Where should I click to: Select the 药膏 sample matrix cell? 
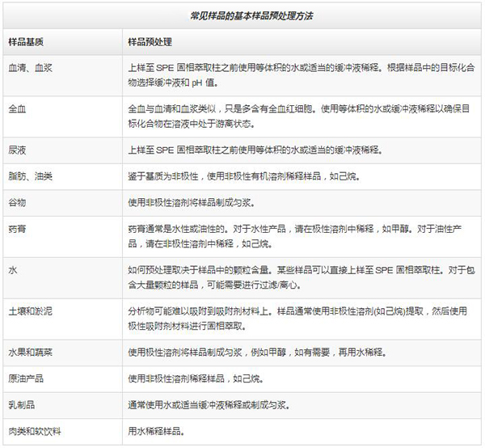16,229
